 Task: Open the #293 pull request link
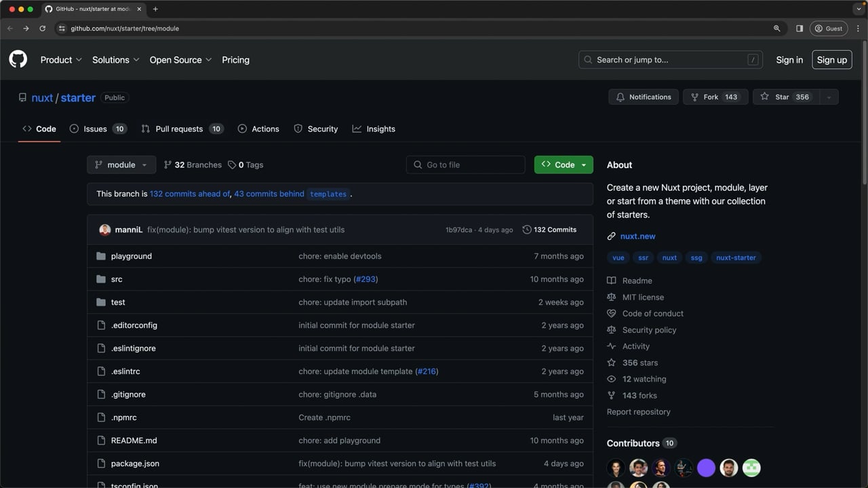point(366,279)
